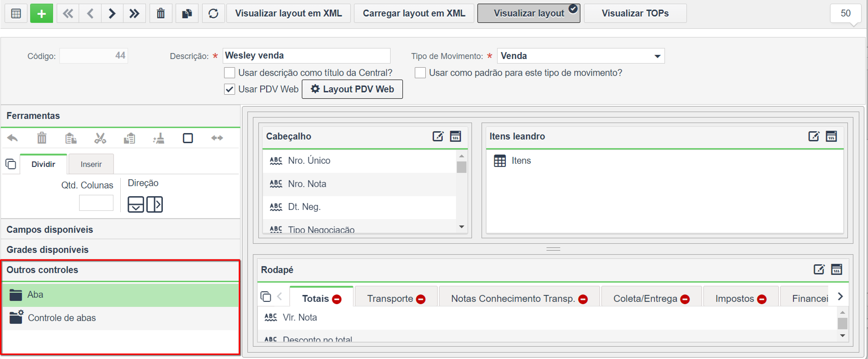Switch to the Inserir tab

click(x=91, y=164)
